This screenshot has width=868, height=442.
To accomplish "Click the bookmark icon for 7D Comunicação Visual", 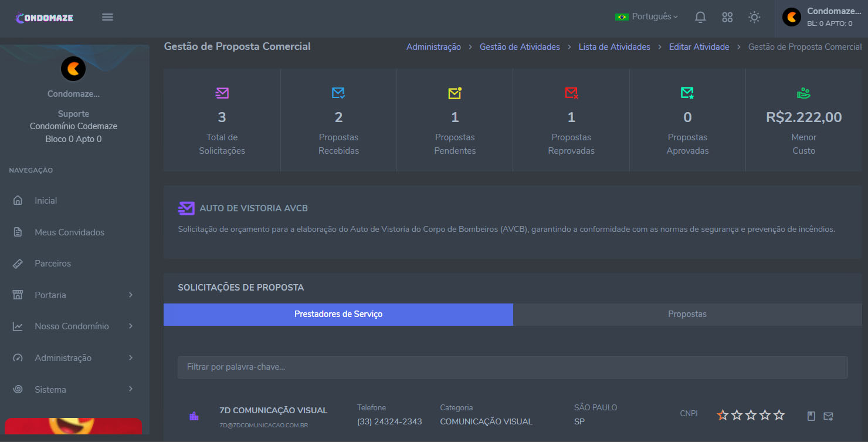I will [x=811, y=416].
